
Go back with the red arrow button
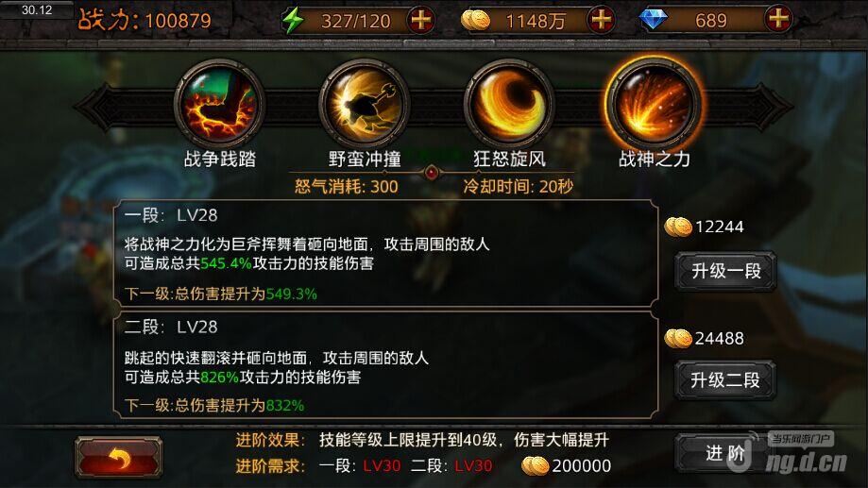118,458
